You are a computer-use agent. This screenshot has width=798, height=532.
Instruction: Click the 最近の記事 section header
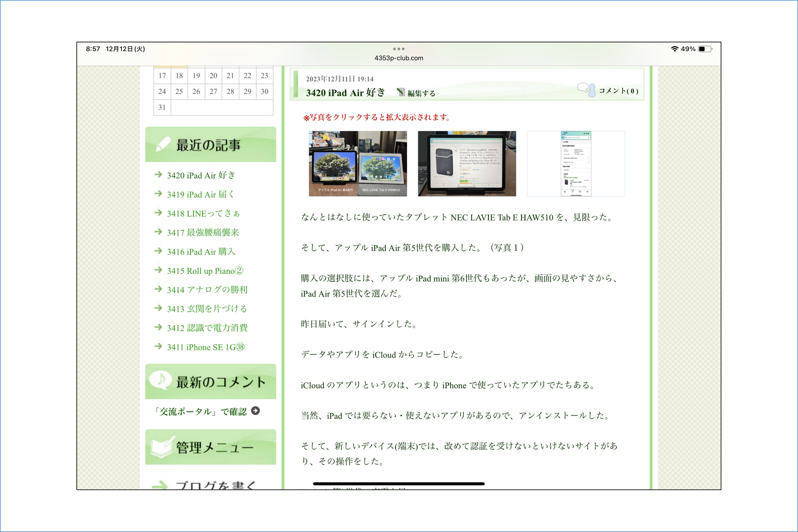point(211,145)
